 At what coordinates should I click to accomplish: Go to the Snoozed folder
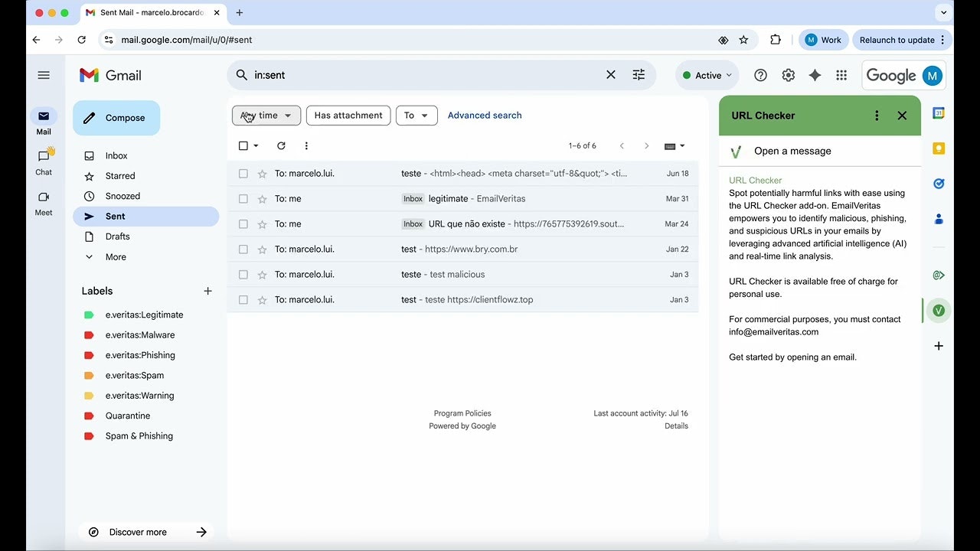[122, 196]
